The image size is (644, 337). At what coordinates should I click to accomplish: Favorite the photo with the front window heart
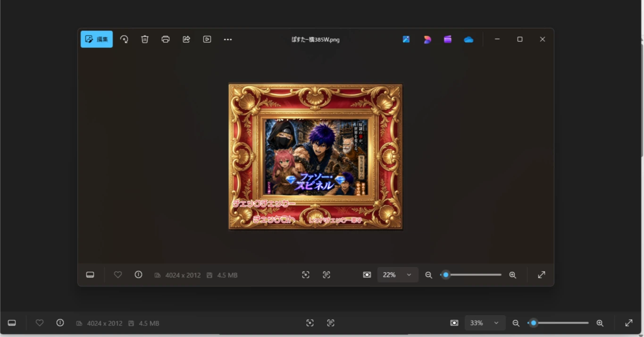point(118,275)
